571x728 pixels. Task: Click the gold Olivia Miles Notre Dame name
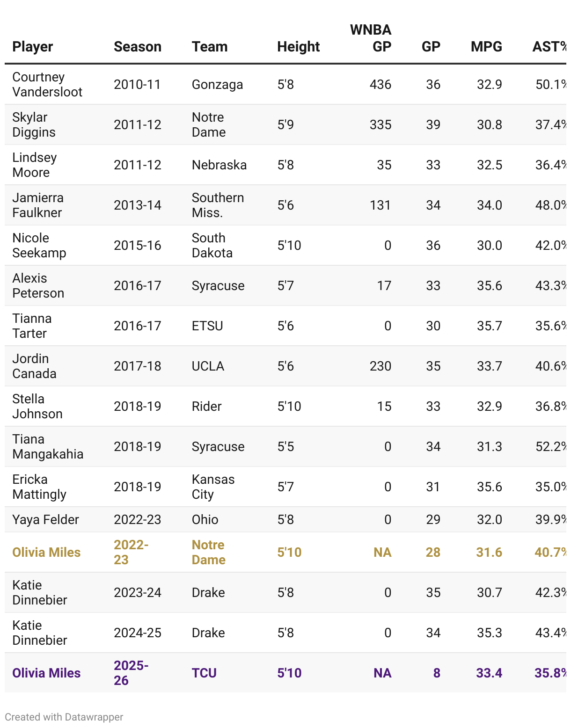46,552
